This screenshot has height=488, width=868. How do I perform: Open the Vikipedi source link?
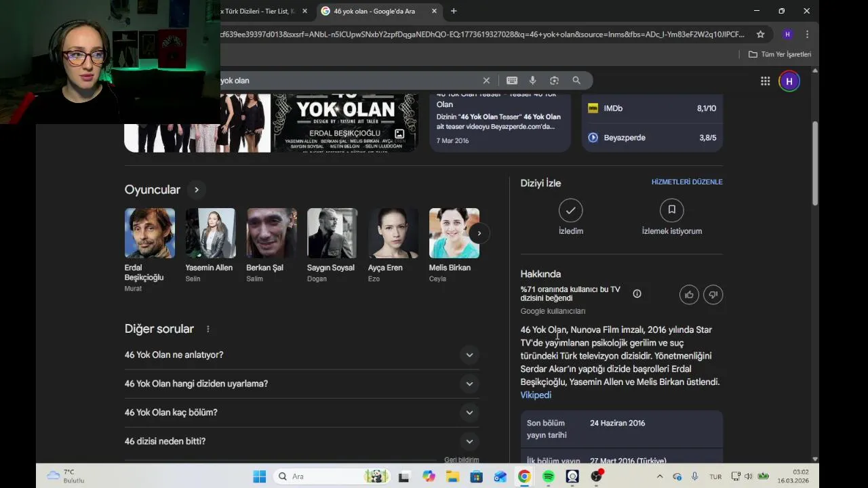[536, 395]
